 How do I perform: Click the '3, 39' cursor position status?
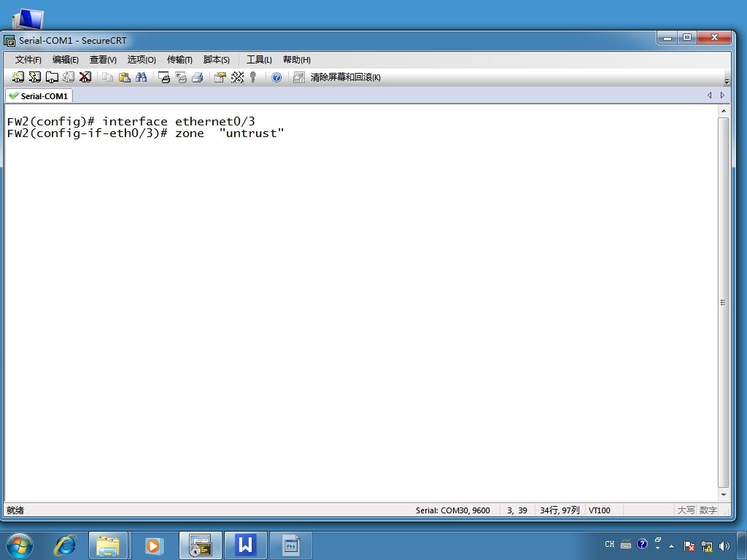tap(517, 510)
